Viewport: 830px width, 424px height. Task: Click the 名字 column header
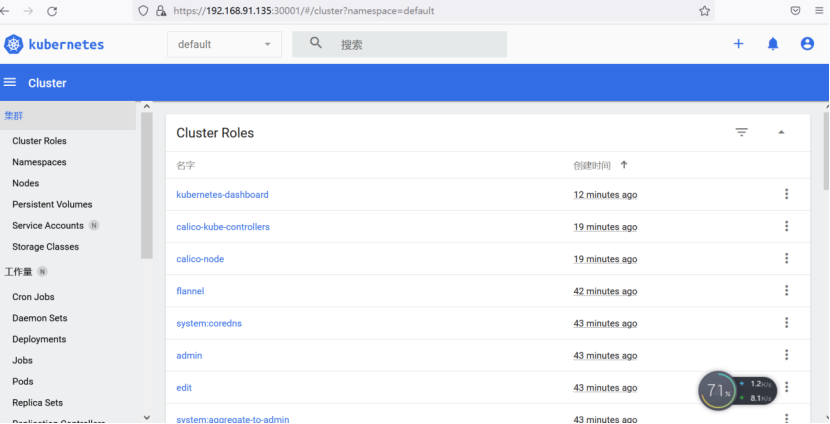(x=185, y=166)
